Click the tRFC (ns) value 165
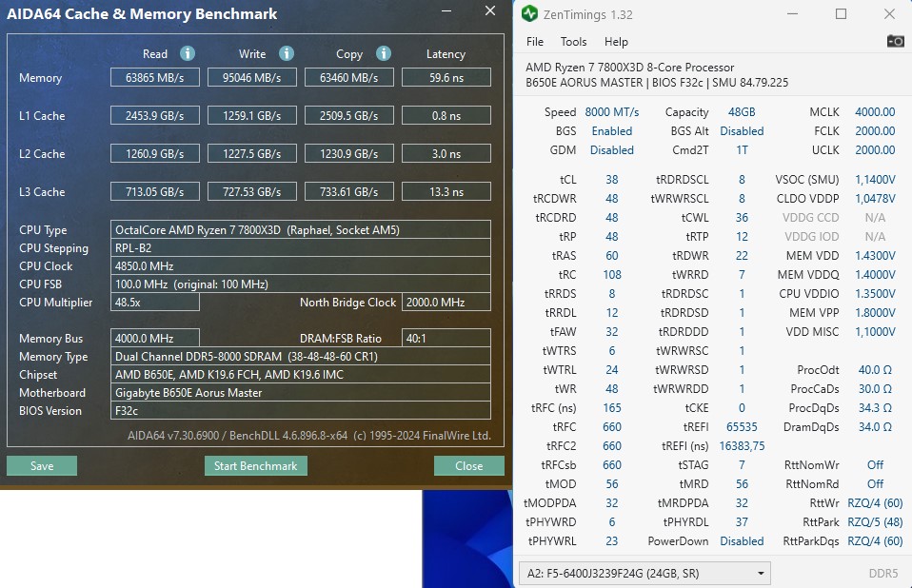 (612, 408)
